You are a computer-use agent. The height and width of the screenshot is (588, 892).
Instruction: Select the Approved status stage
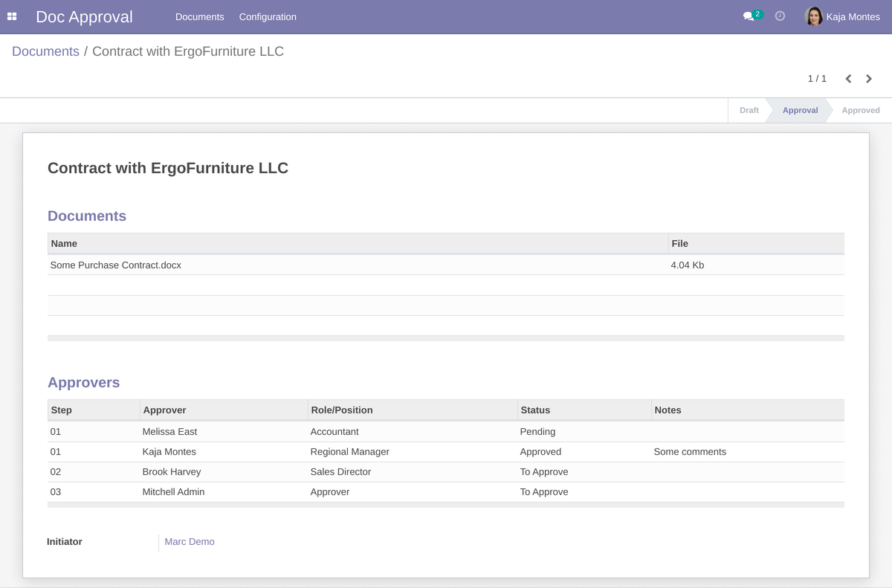[860, 110]
